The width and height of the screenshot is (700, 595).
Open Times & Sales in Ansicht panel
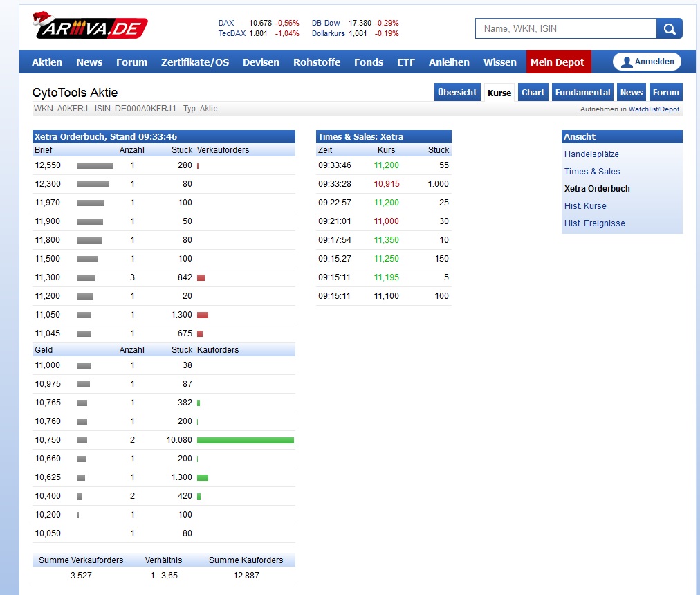(592, 172)
